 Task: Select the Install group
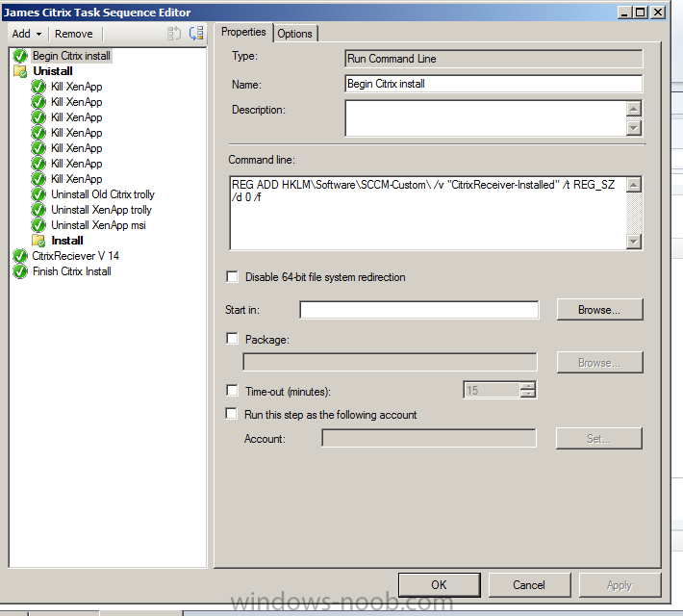[67, 241]
